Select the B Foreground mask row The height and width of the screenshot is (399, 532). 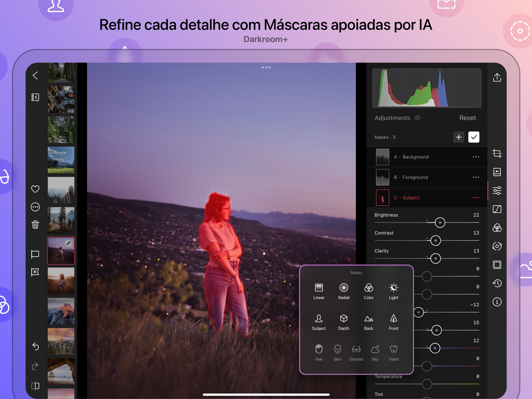tap(415, 177)
